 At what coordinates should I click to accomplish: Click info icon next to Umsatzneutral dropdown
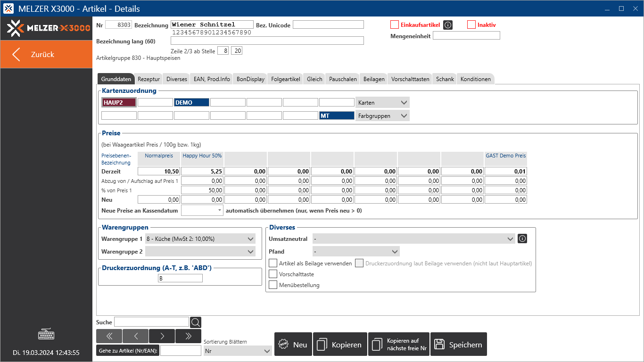[522, 239]
